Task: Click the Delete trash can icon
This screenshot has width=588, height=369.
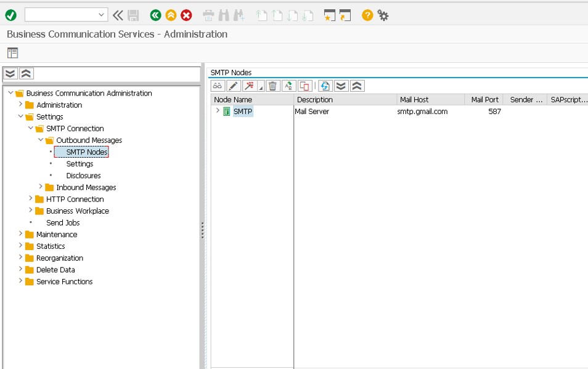Action: pyautogui.click(x=273, y=86)
